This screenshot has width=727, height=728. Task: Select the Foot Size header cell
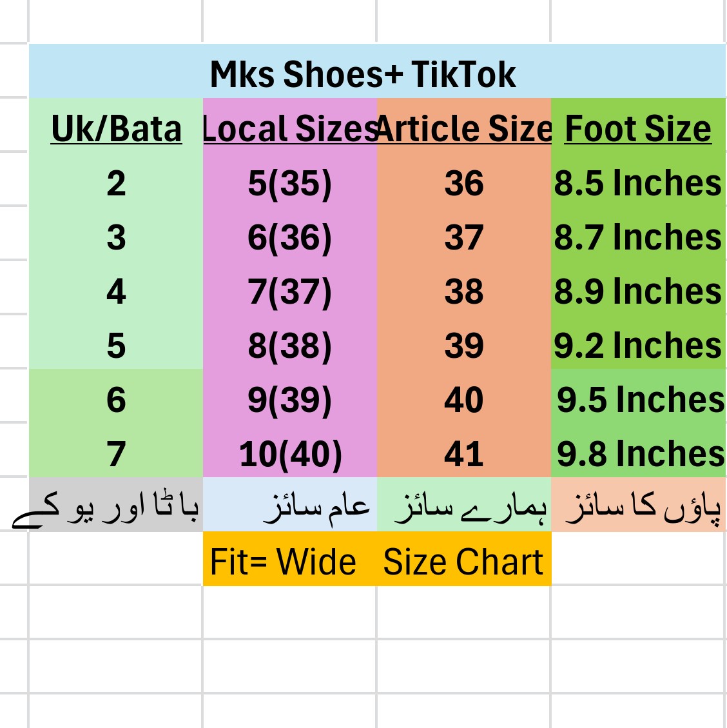pos(638,128)
